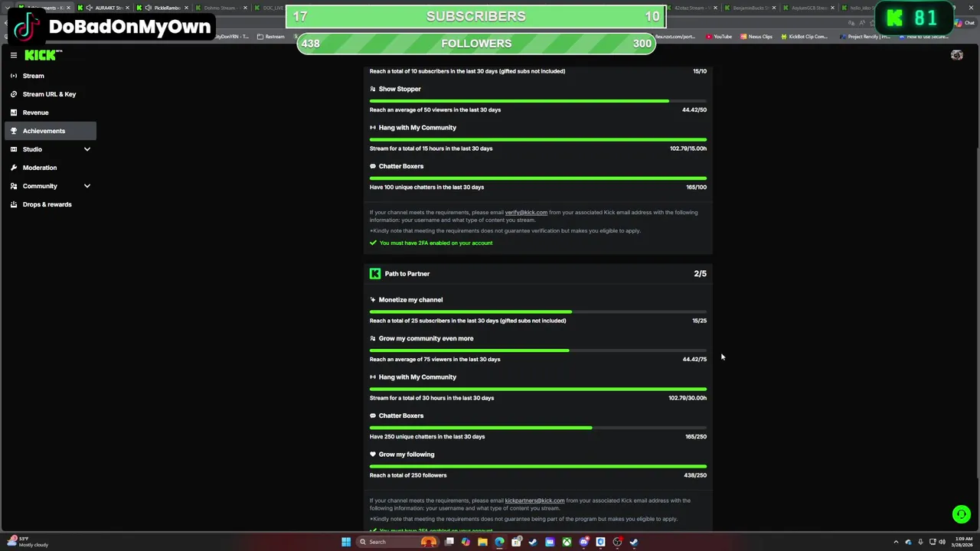The height and width of the screenshot is (551, 980).
Task: Open the Project Rencify bookmark
Action: tap(865, 37)
